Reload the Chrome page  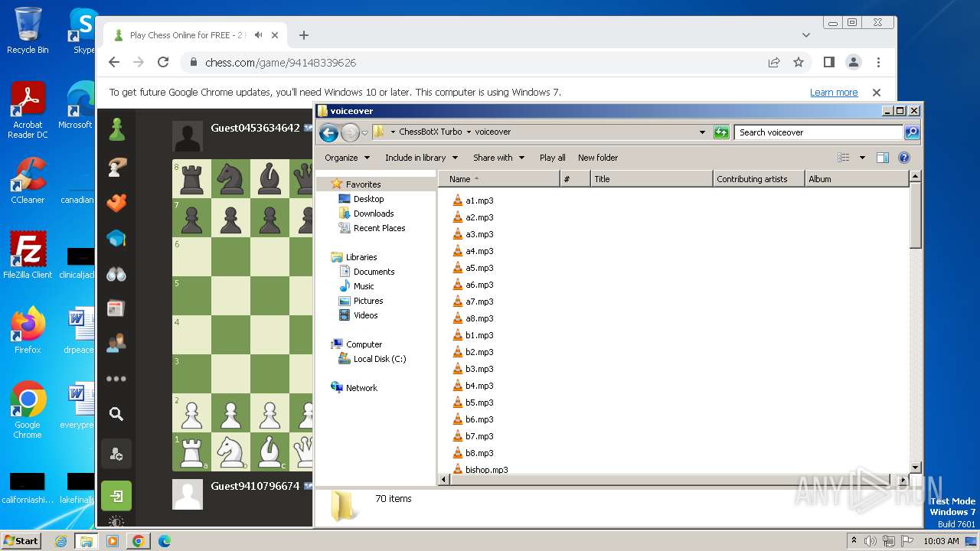pos(163,63)
